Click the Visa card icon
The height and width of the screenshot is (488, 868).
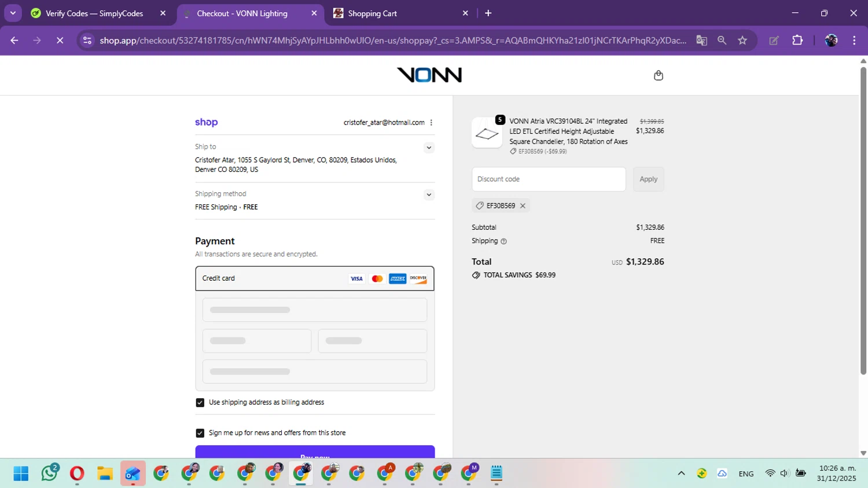(x=356, y=278)
